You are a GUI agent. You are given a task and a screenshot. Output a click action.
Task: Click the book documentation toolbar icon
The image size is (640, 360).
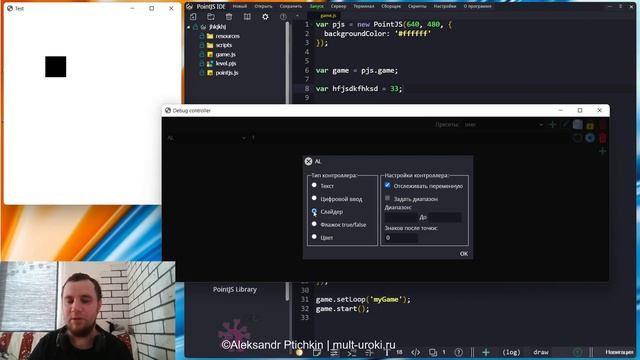[247, 17]
